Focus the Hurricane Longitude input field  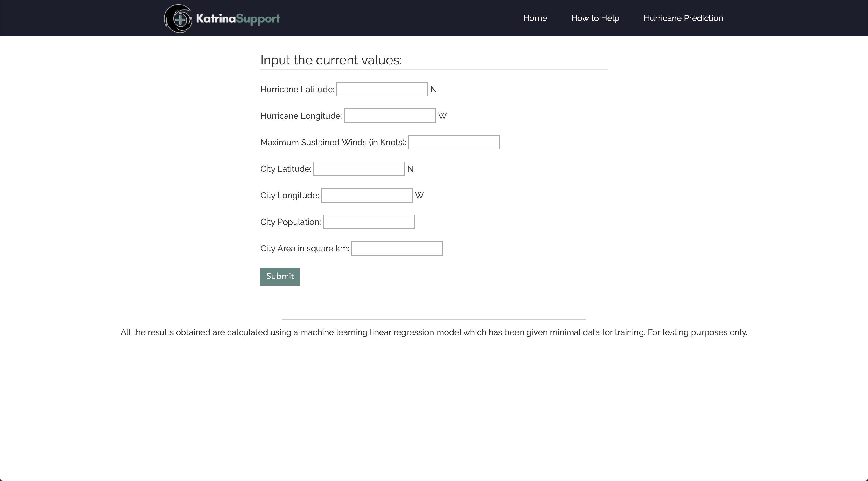click(x=389, y=116)
